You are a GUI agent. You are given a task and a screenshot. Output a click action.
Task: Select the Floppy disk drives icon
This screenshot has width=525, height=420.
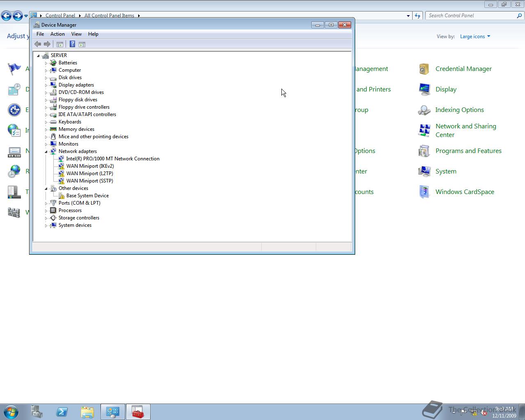coord(53,100)
